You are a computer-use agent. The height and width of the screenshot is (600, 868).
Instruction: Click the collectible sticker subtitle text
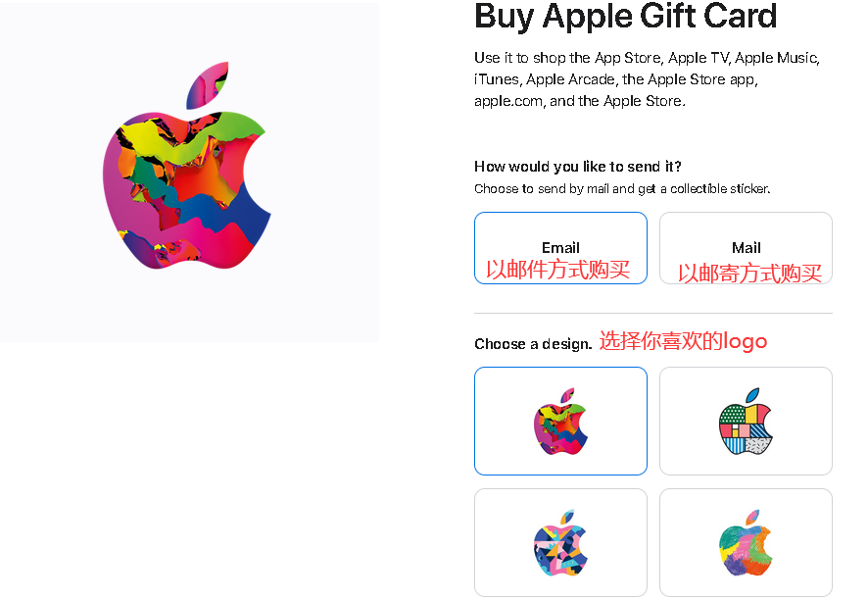(622, 189)
